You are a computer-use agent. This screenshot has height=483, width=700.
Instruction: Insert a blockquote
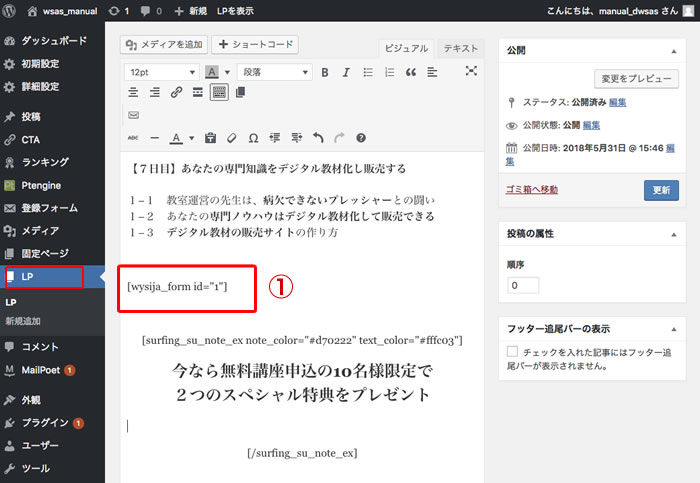pos(410,72)
